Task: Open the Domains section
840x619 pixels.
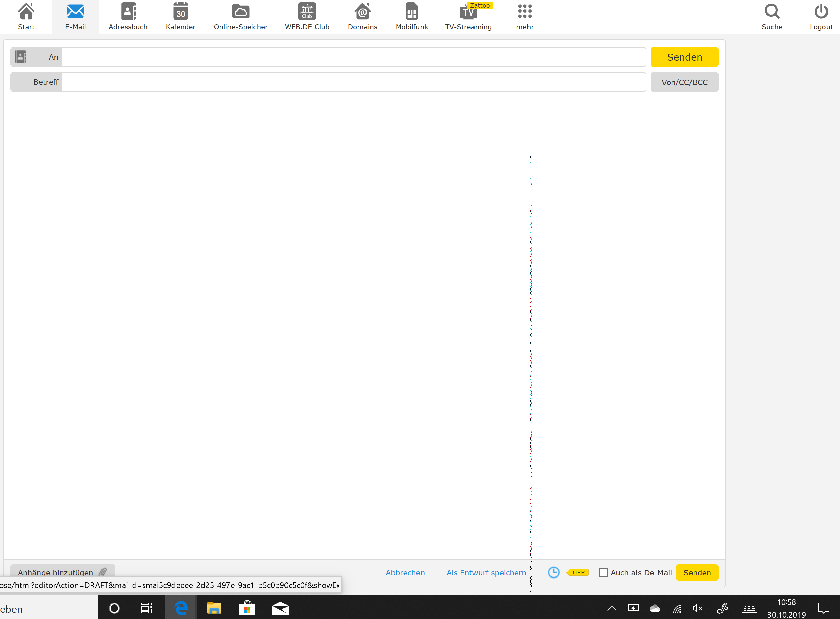Action: [362, 16]
